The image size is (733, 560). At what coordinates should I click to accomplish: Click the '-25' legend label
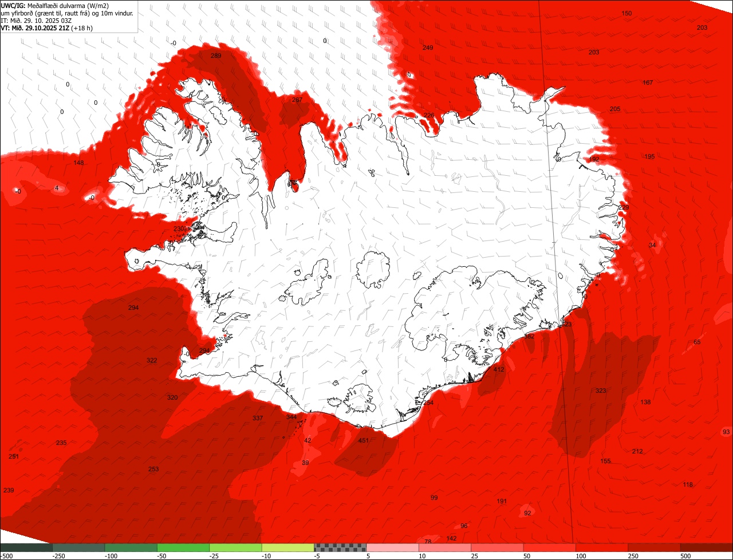coord(215,556)
